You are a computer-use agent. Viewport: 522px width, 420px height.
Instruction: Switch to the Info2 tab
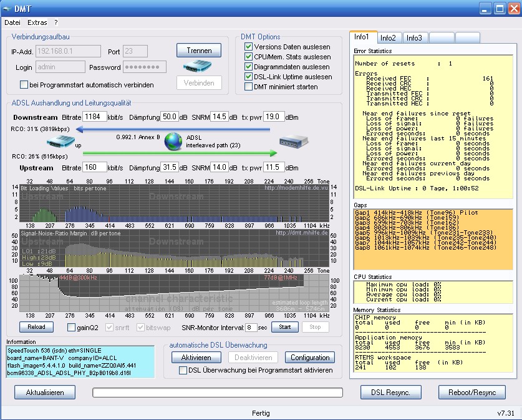[x=389, y=38]
